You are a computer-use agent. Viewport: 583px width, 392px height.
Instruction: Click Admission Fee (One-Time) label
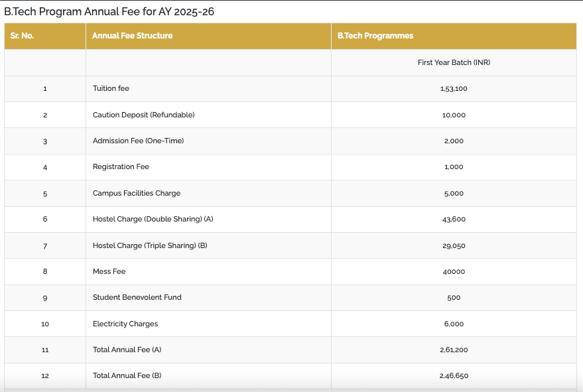[x=139, y=141]
